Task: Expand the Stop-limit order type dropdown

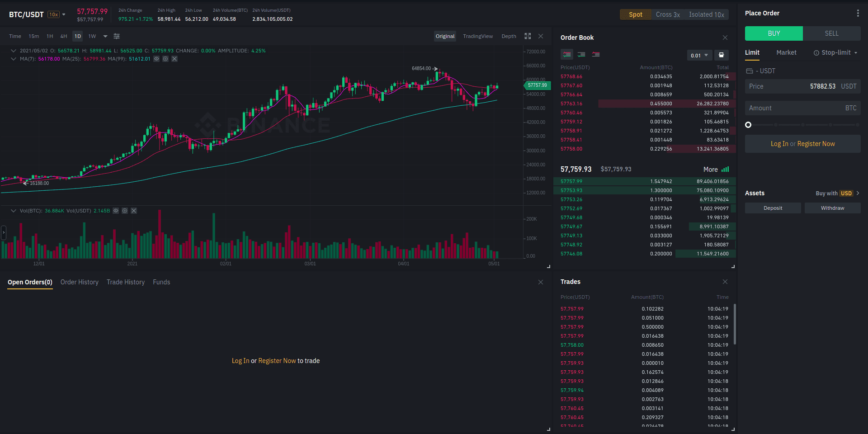Action: [x=836, y=52]
